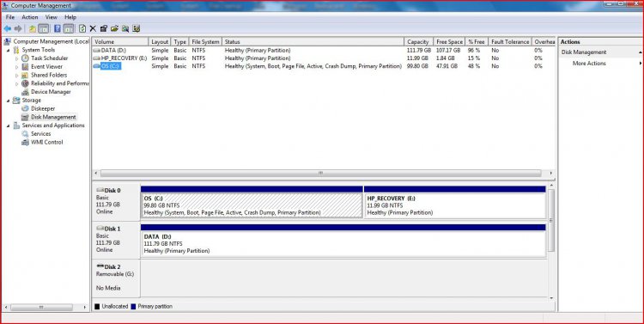Click the Shared Folders icon in tree

click(25, 76)
